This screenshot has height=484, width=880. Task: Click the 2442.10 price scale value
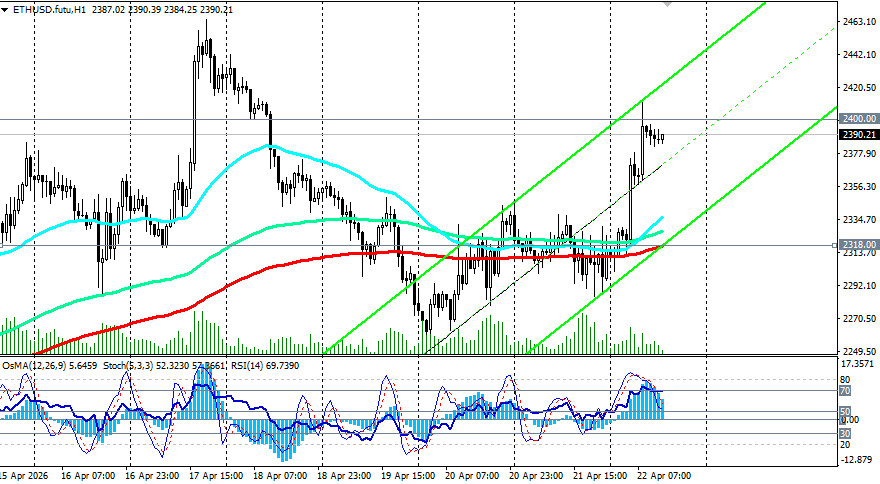point(859,54)
